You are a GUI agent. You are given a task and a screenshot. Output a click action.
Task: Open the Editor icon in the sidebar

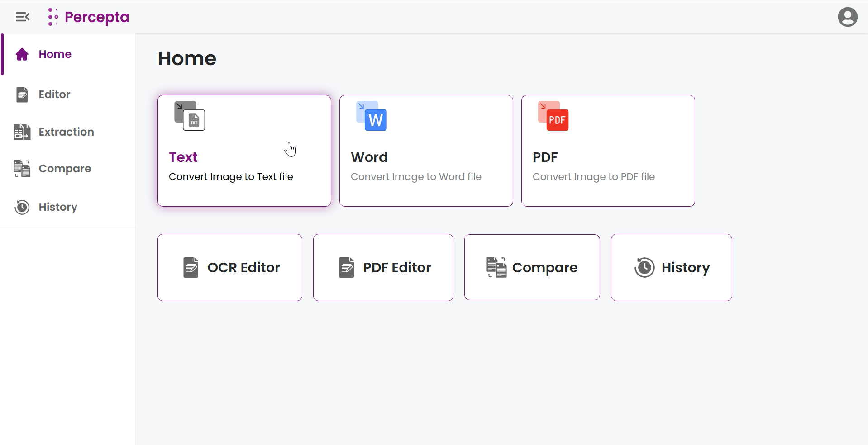click(22, 95)
